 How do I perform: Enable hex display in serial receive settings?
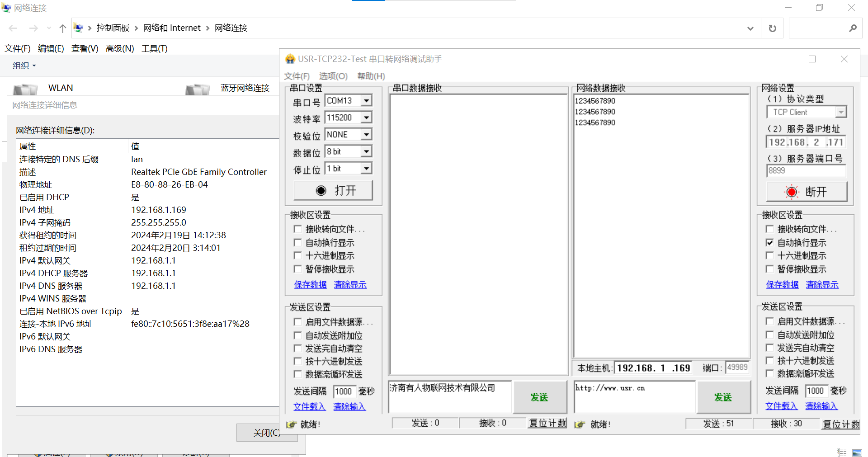click(x=297, y=256)
